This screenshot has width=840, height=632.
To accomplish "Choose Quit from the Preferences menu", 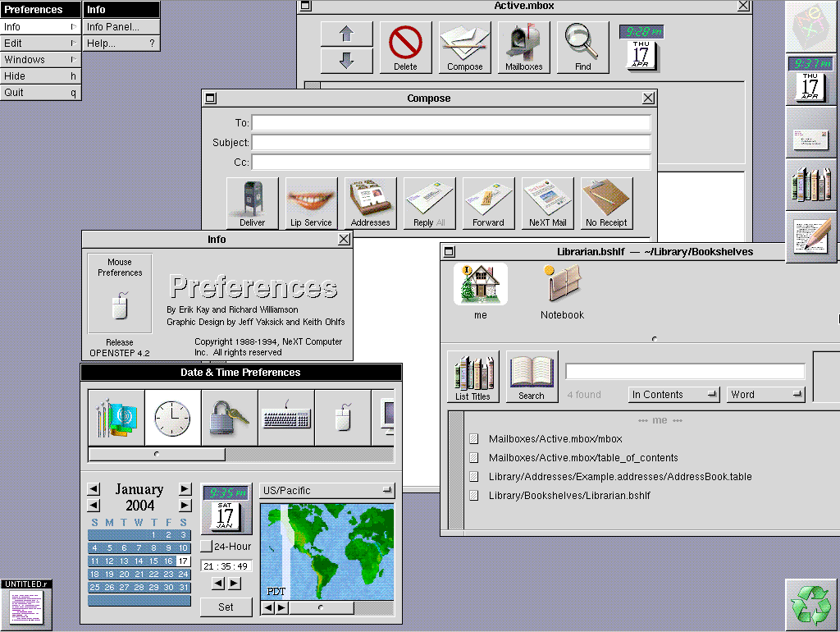I will (40, 93).
